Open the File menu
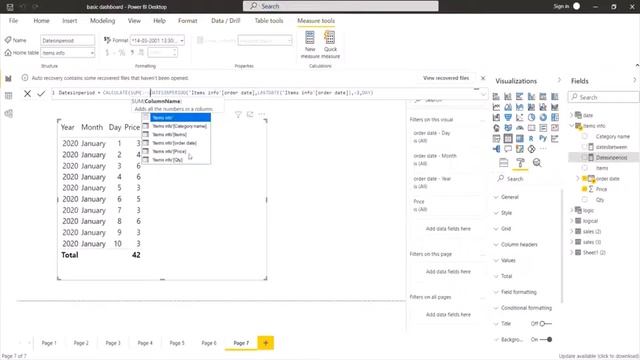The image size is (640, 360). (13, 20)
